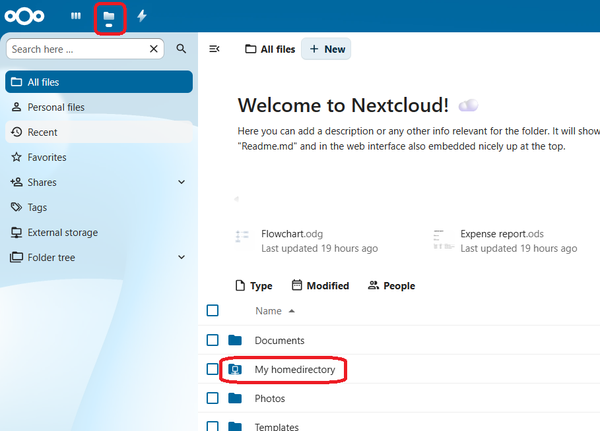Open the Type filter dropdown
The width and height of the screenshot is (600, 431).
tap(254, 286)
